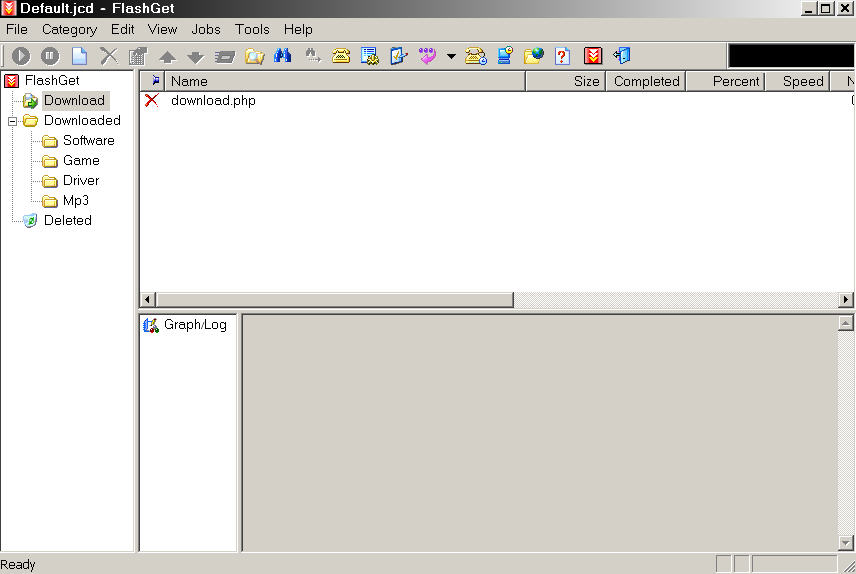The width and height of the screenshot is (856, 574).
Task: Select the Game folder
Action: click(x=81, y=161)
